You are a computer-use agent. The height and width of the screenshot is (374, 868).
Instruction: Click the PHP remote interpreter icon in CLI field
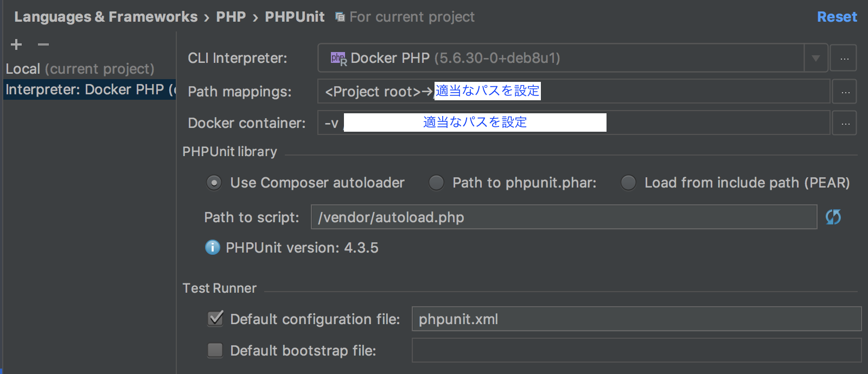point(337,57)
